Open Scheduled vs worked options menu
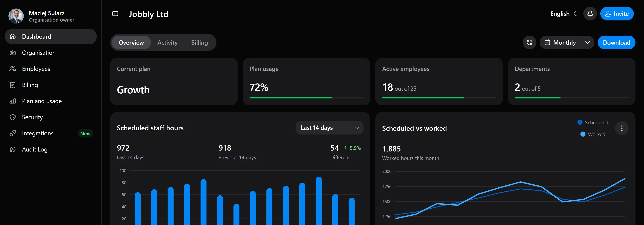The image size is (644, 225). pyautogui.click(x=622, y=128)
